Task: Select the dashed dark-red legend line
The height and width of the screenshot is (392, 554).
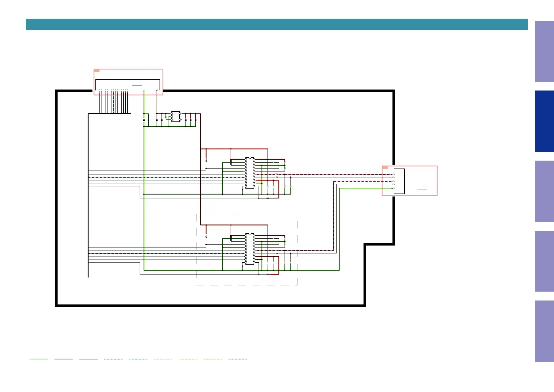Action: (113, 359)
